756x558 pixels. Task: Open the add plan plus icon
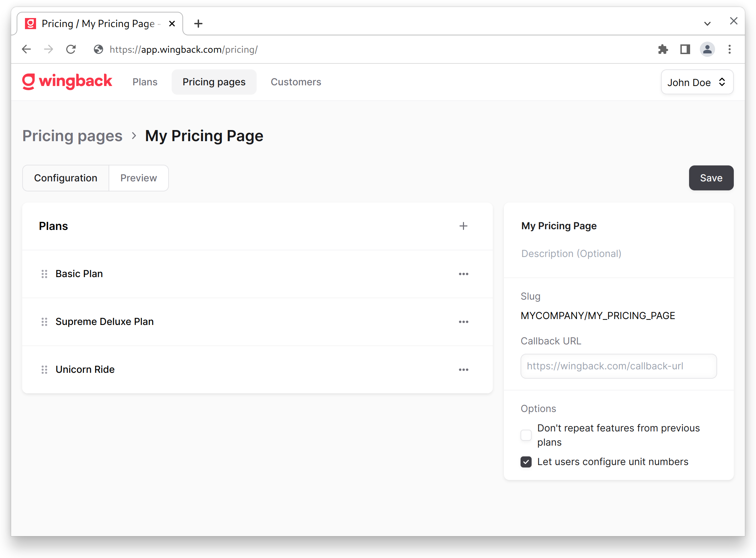click(x=463, y=226)
